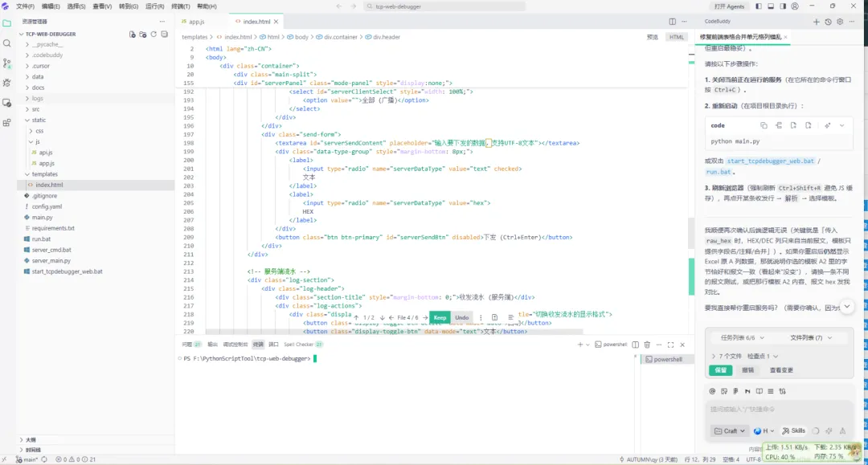The width and height of the screenshot is (868, 465).
Task: Click the chat message input field
Action: tap(779, 409)
